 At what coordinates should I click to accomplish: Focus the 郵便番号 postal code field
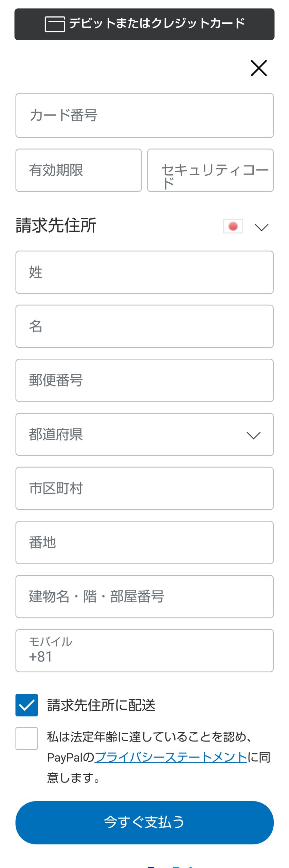144,380
